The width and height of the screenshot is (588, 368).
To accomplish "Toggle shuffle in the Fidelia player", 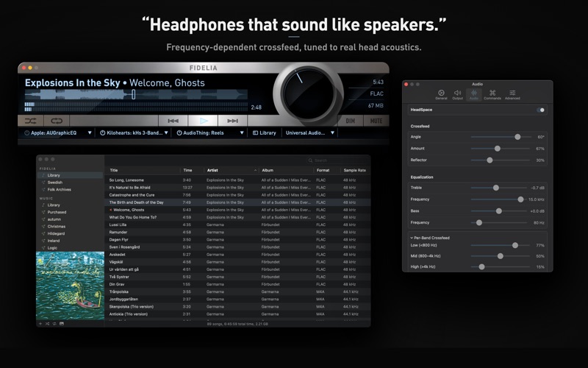I will (31, 121).
